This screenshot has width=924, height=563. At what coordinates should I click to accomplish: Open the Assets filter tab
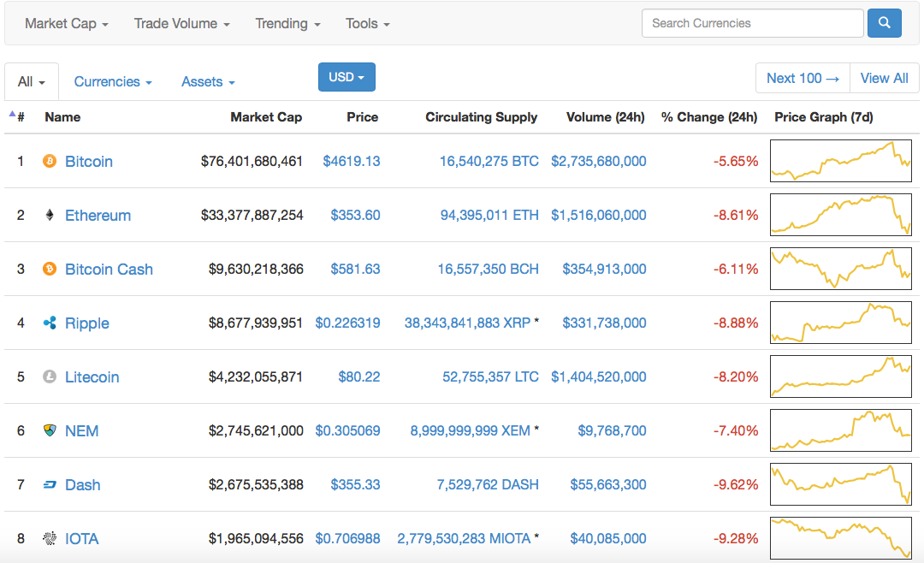208,81
